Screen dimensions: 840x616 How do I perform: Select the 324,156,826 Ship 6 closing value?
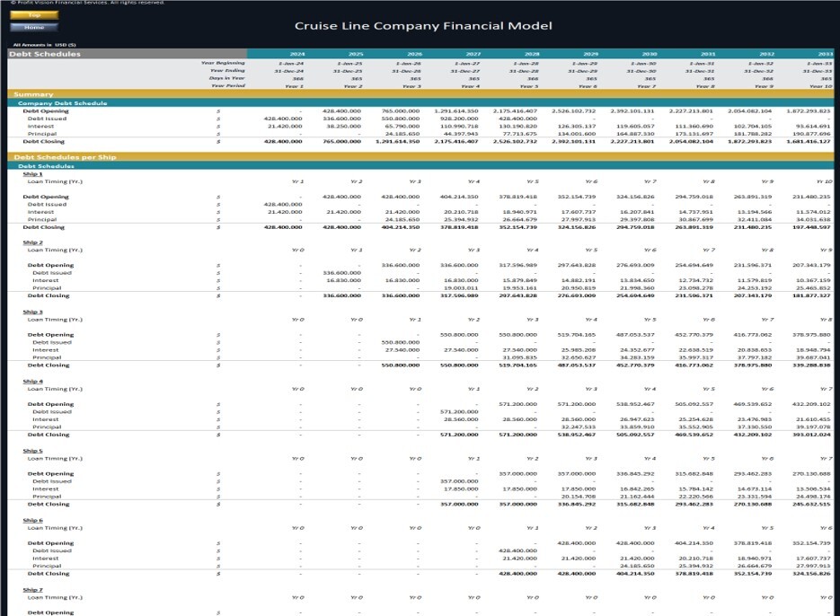click(x=811, y=574)
